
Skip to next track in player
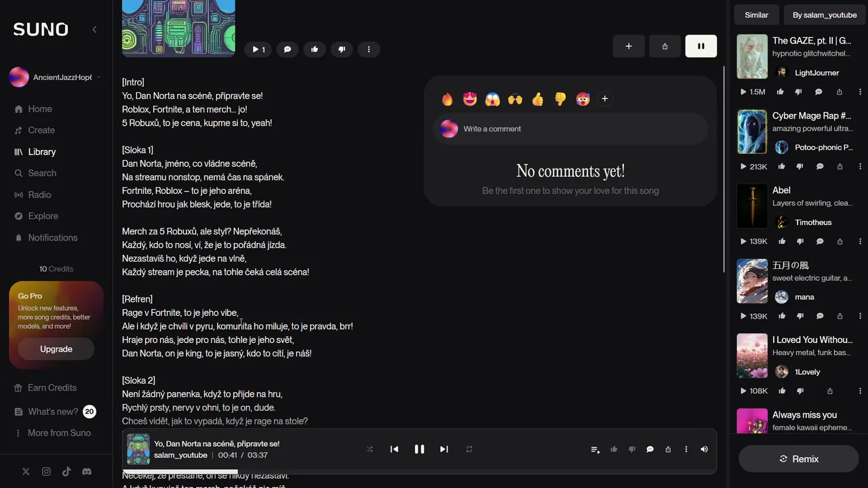coord(444,449)
